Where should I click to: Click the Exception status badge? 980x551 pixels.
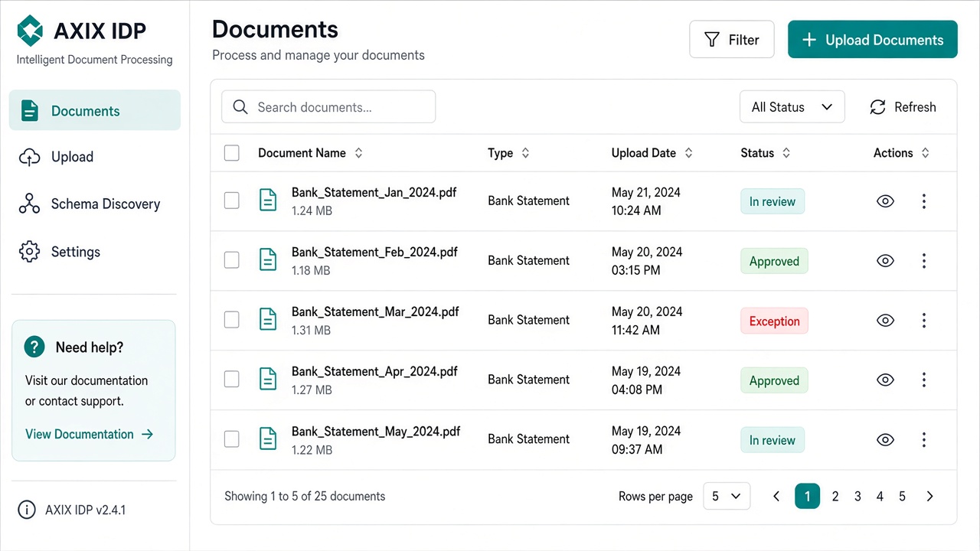point(774,321)
